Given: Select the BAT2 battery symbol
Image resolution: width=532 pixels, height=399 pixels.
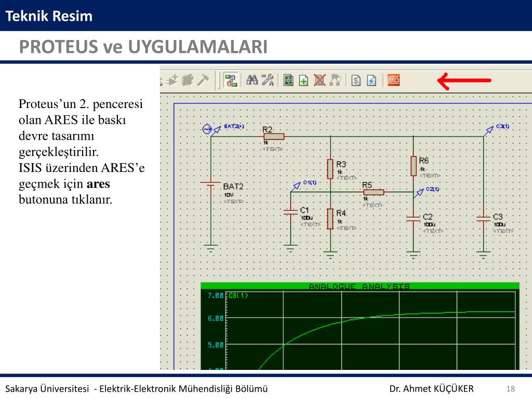Looking at the screenshot, I should point(211,184).
